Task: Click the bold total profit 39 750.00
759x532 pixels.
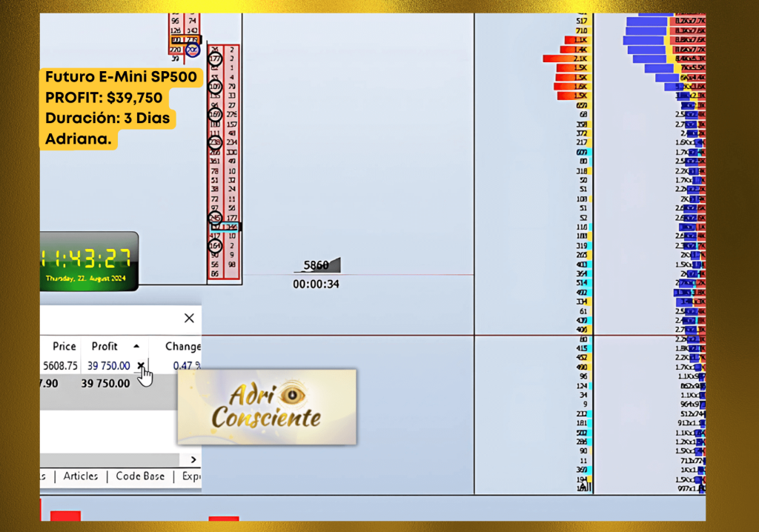Action: [x=105, y=383]
